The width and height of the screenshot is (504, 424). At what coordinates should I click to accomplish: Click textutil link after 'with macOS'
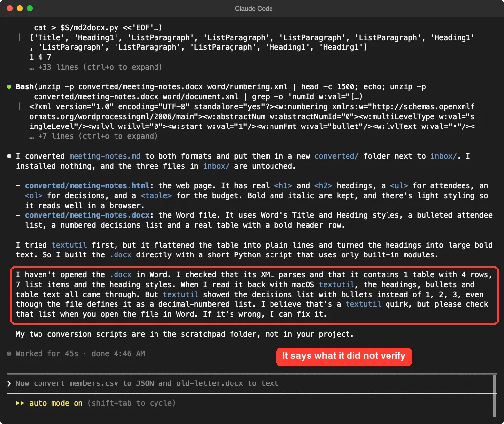coord(337,285)
